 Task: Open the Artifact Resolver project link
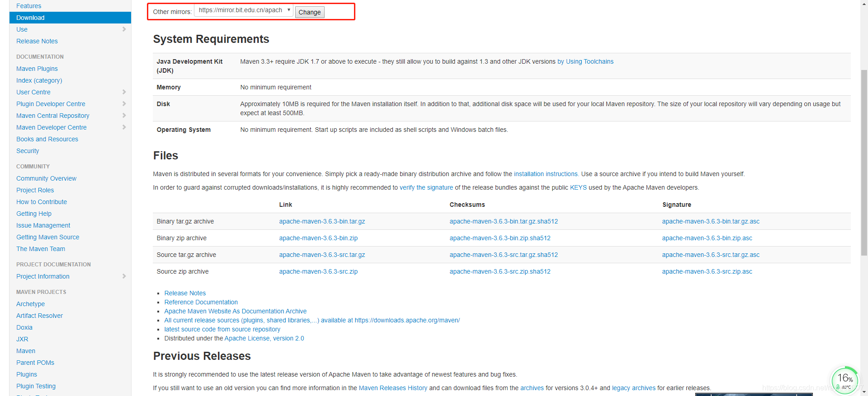coord(39,316)
